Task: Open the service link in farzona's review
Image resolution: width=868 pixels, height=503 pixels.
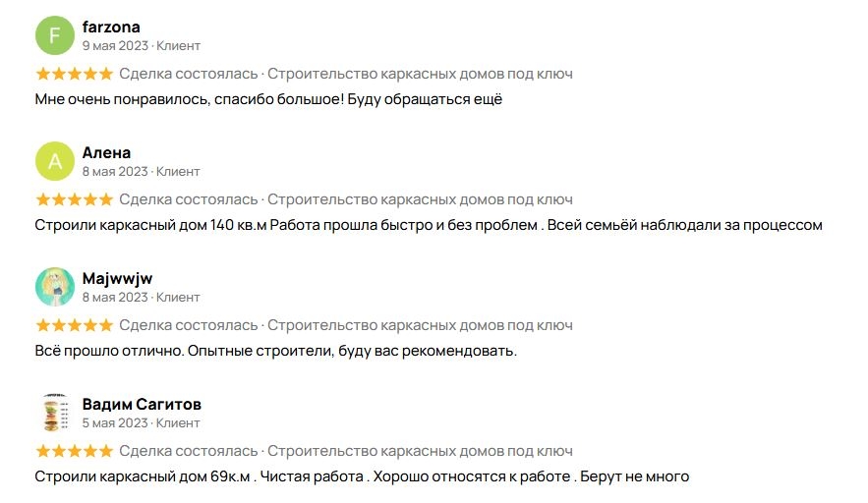Action: 420,74
